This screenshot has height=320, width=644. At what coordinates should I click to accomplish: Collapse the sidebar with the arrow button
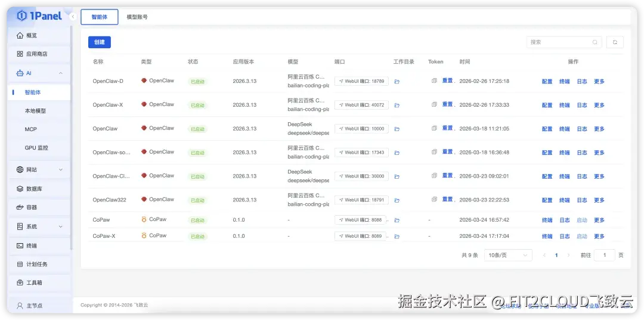tap(73, 17)
